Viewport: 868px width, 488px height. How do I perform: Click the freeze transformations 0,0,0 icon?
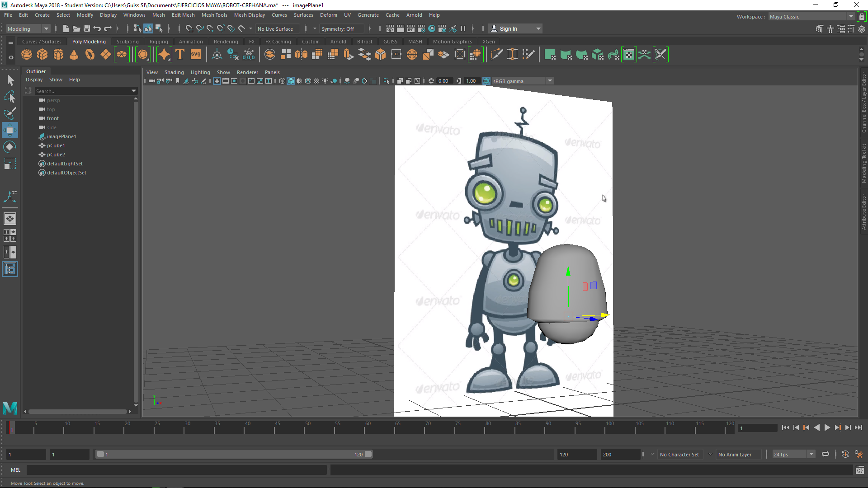(x=249, y=55)
